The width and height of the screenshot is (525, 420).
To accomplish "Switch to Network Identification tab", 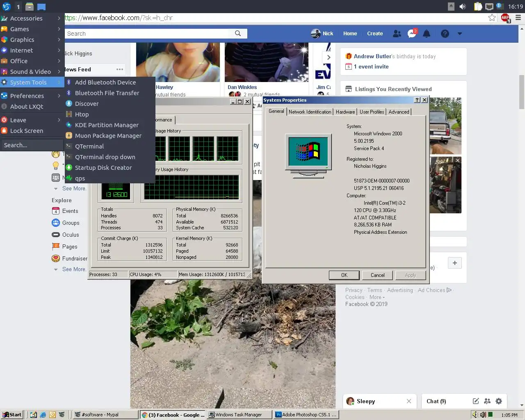I will coord(310,112).
